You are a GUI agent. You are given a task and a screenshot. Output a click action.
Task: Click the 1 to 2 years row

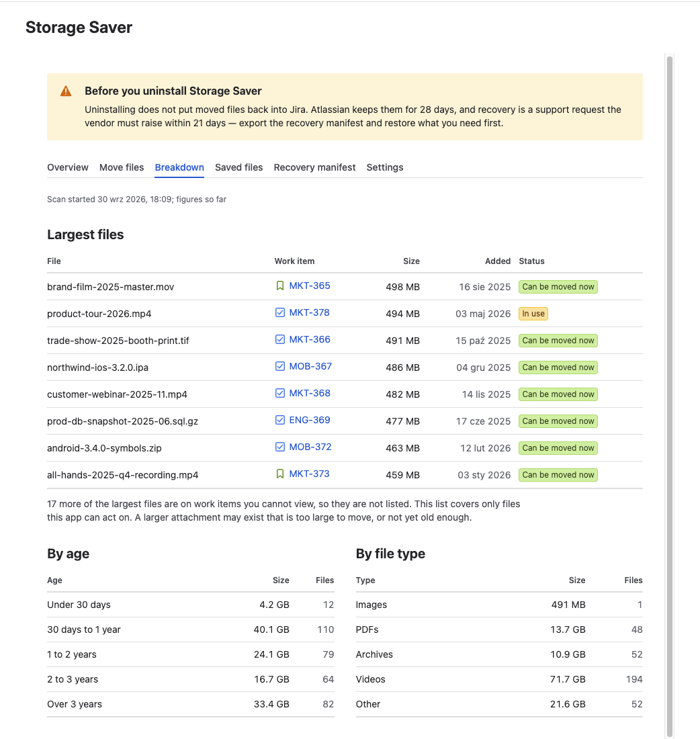tap(190, 654)
